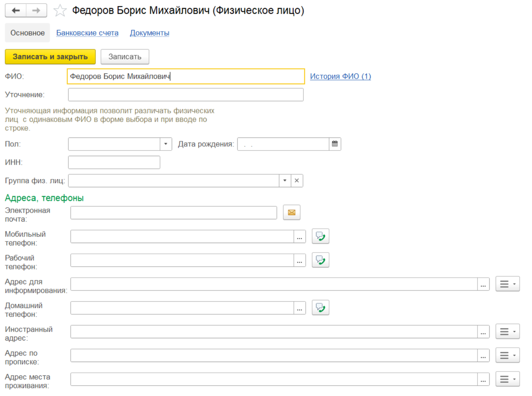Expand the gender (Пол) dropdown

point(166,144)
